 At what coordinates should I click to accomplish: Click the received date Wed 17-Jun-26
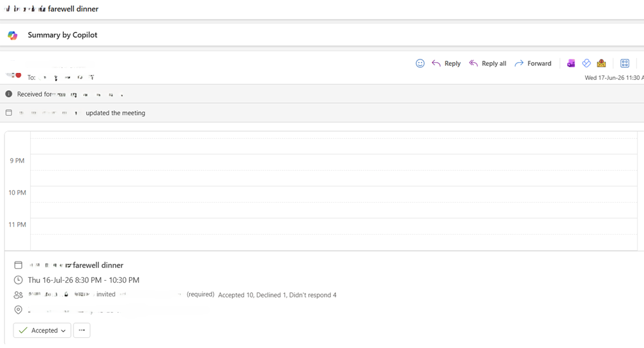[x=614, y=78]
